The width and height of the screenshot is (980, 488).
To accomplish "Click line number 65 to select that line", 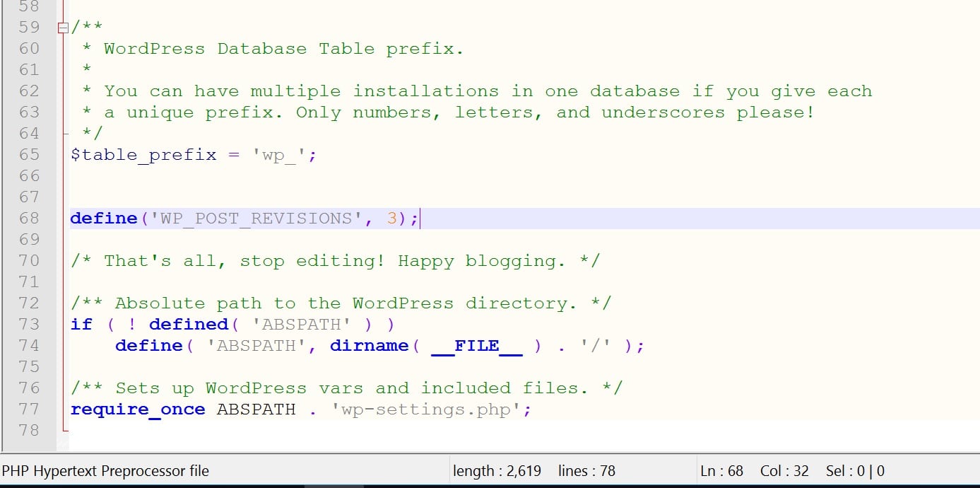I will [29, 154].
